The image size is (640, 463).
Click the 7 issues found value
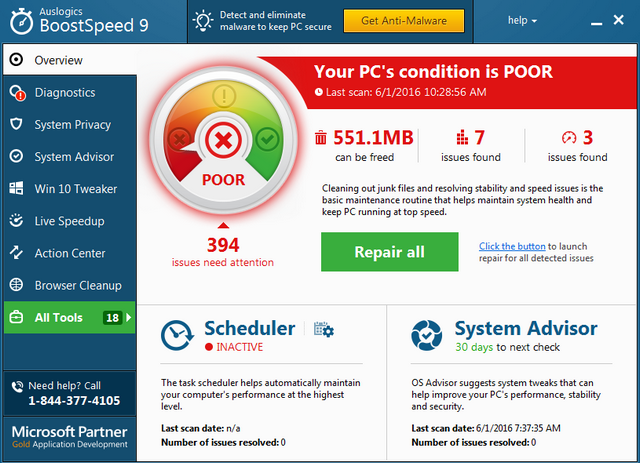coord(480,138)
